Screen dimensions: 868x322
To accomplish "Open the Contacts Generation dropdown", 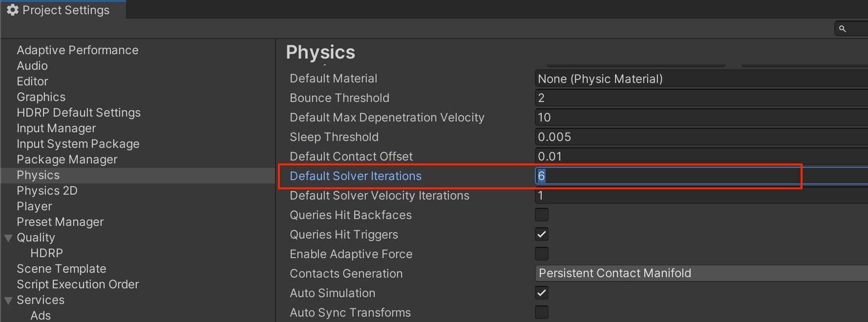I will coord(699,273).
